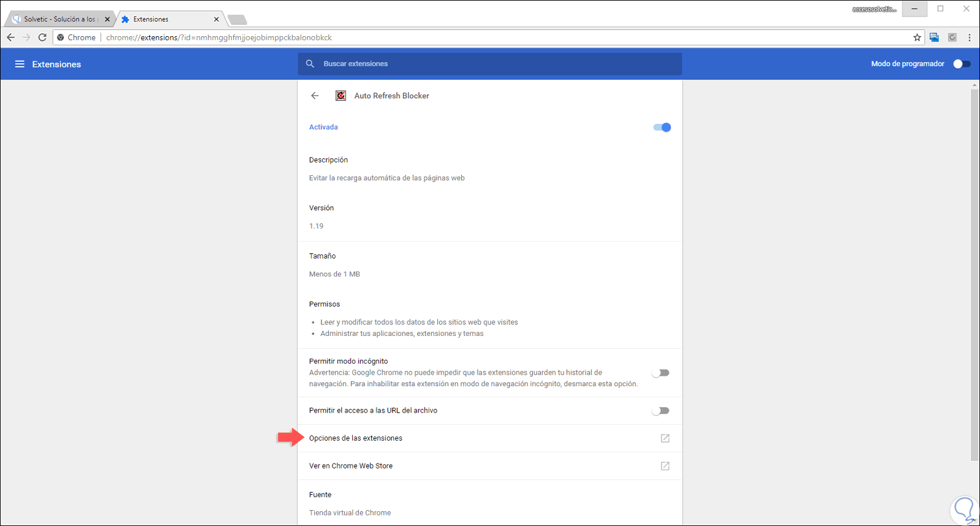
Task: Go back to the extensions list arrow
Action: click(x=315, y=96)
